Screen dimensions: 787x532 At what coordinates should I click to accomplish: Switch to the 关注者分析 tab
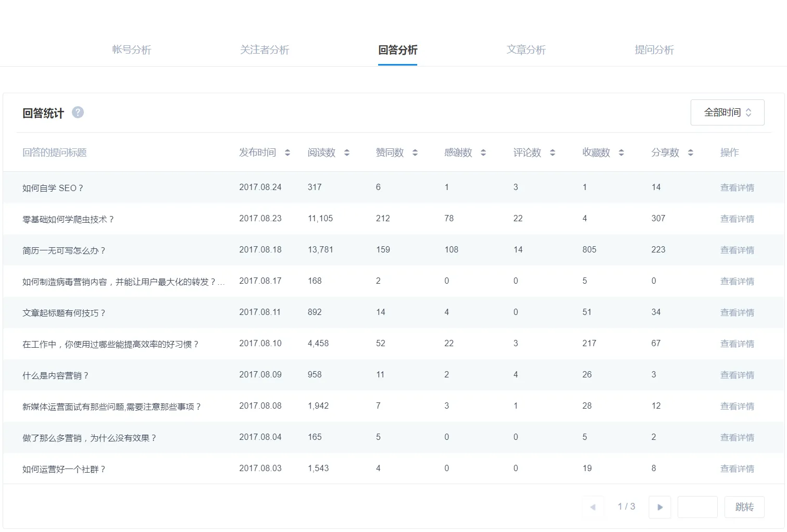click(265, 50)
